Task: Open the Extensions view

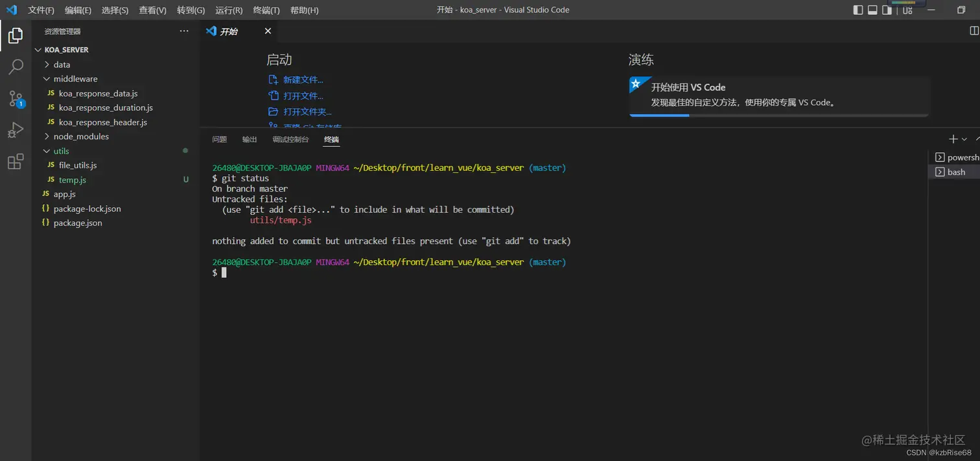Action: click(16, 162)
